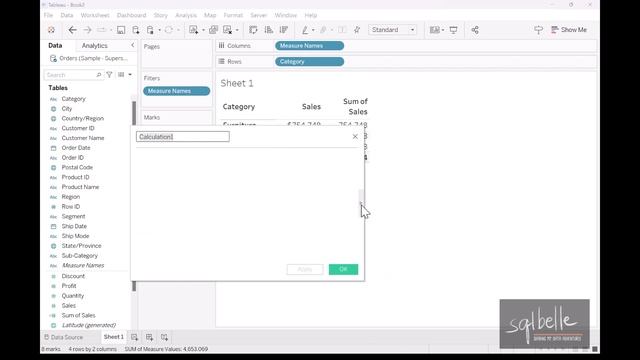Click the Show/Hide Cards icon

point(434,30)
